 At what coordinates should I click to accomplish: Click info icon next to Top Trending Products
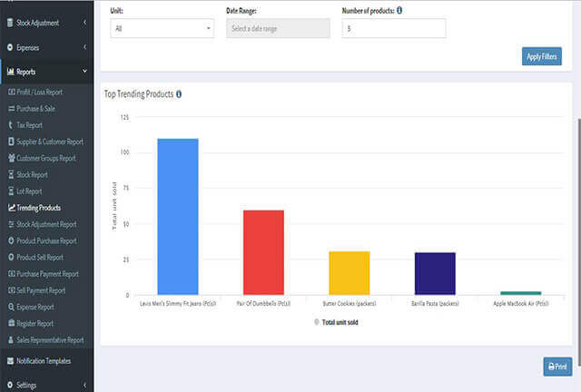(x=179, y=93)
